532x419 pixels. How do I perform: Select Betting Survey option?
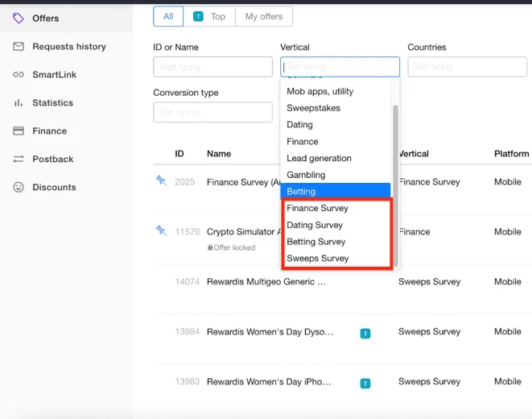click(x=335, y=242)
